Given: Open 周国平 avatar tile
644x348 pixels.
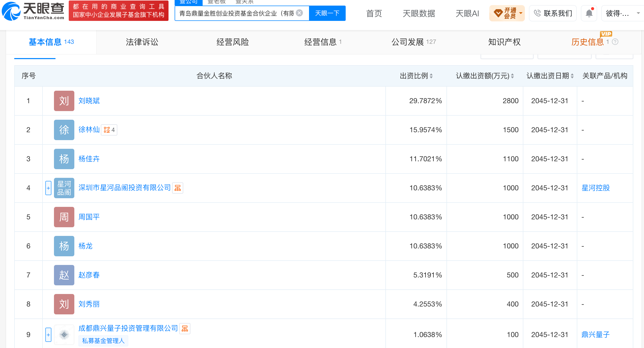Looking at the screenshot, I should 64,217.
